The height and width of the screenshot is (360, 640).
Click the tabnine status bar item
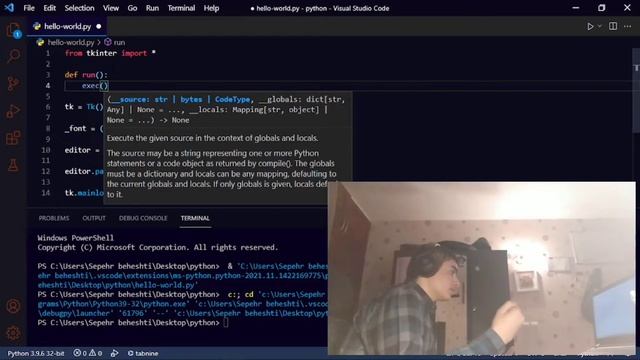tap(143, 353)
